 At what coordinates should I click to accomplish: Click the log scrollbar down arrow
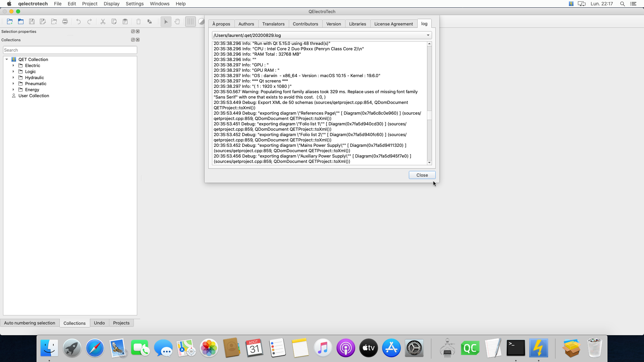click(429, 163)
